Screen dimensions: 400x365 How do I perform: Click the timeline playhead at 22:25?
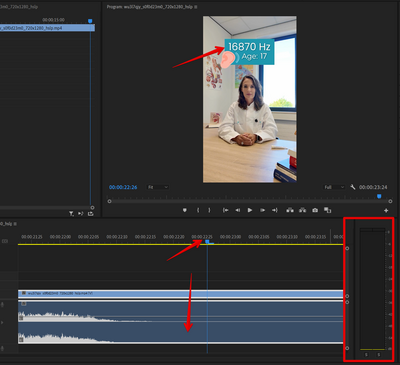click(x=207, y=241)
